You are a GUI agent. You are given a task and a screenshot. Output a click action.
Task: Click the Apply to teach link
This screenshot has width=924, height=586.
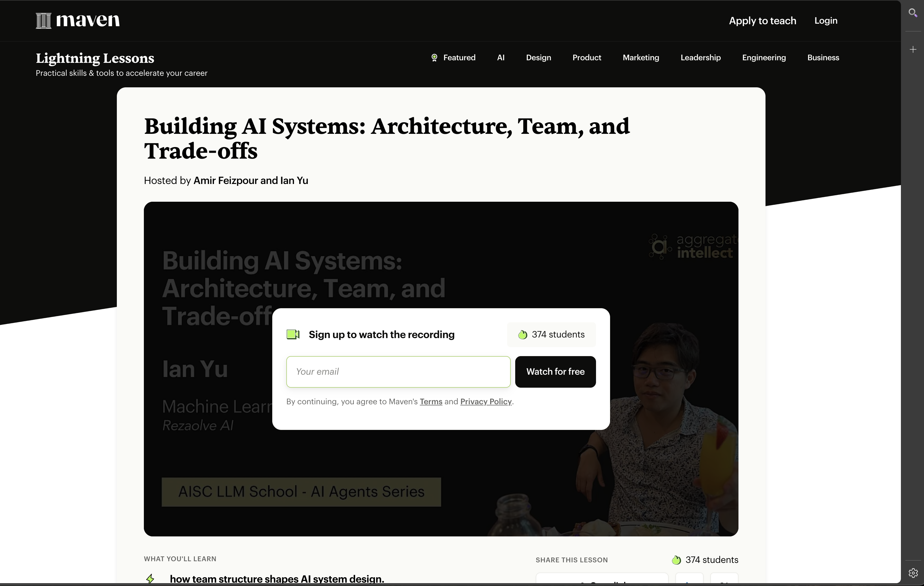coord(762,21)
